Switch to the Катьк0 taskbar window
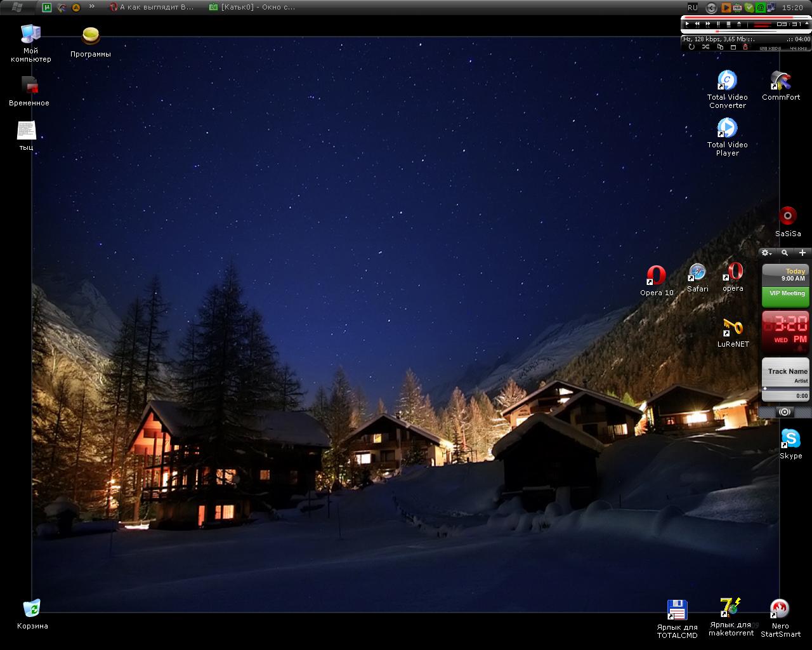This screenshot has height=650, width=812. pos(252,8)
